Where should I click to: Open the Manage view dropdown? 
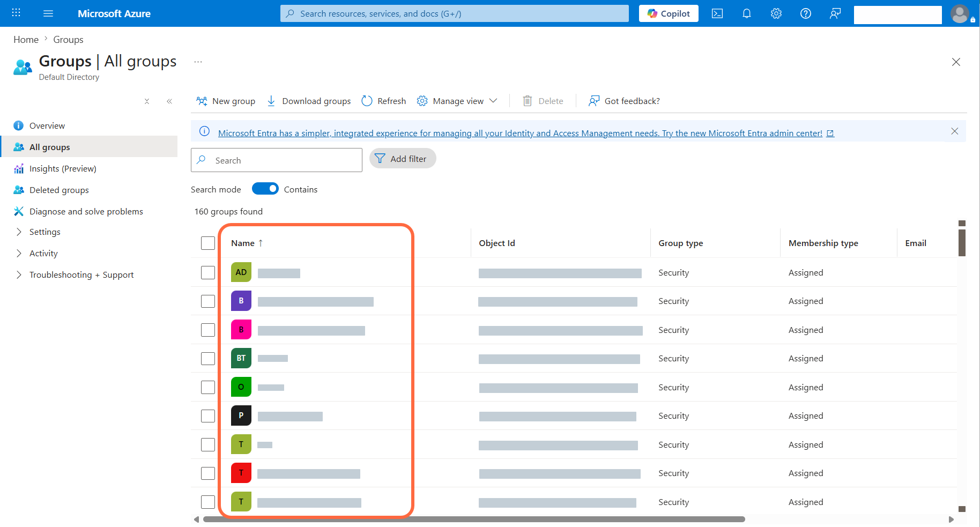(x=457, y=101)
